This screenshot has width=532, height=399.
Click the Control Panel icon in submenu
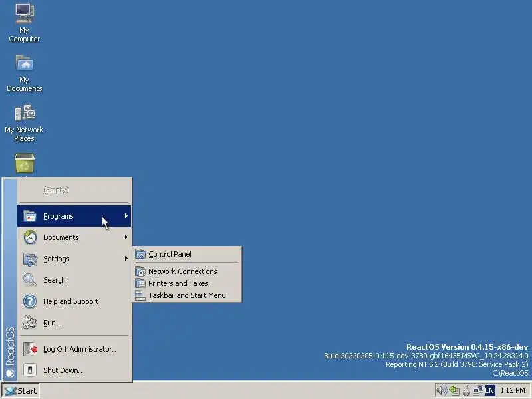click(140, 254)
